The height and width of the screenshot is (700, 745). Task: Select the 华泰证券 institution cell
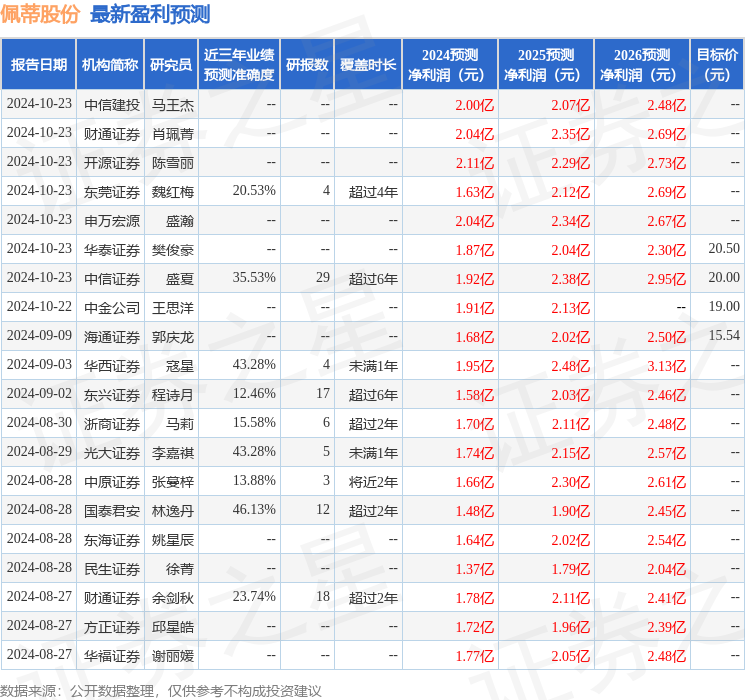click(112, 250)
